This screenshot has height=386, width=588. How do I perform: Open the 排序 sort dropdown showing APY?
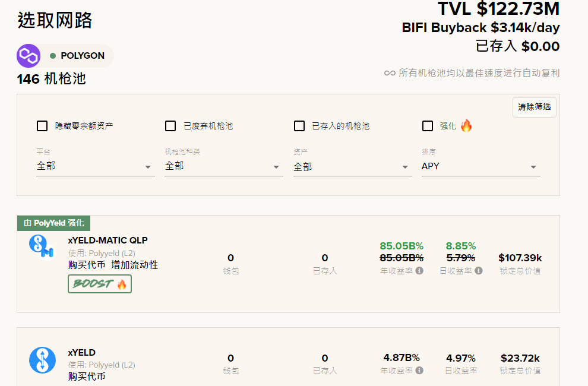480,166
